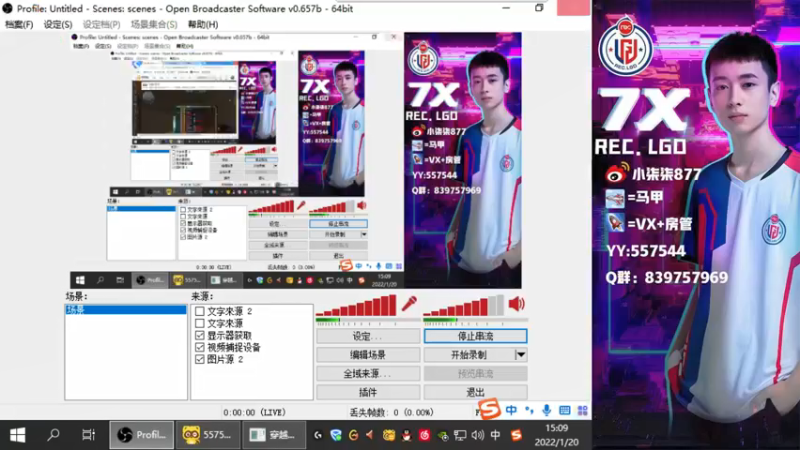Open Sogou soft keyboard icon
The image size is (800, 450).
(564, 410)
